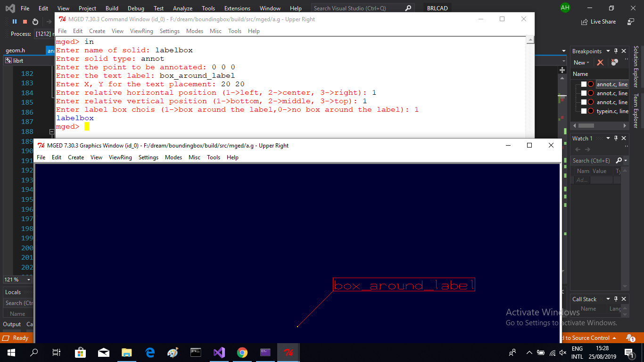Open Microsoft Store from taskbar
Viewport: 644px width, 362px height.
(x=80, y=353)
